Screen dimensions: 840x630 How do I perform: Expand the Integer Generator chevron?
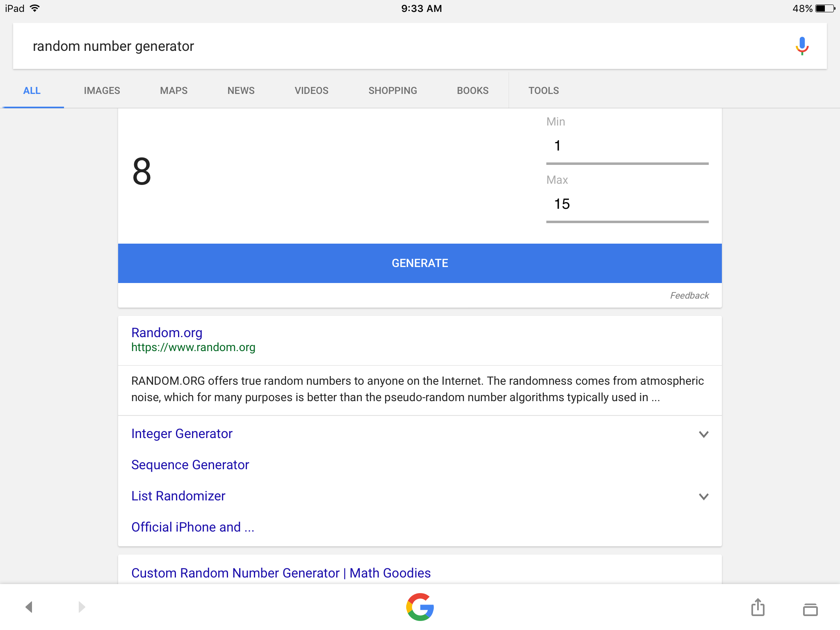[704, 434]
